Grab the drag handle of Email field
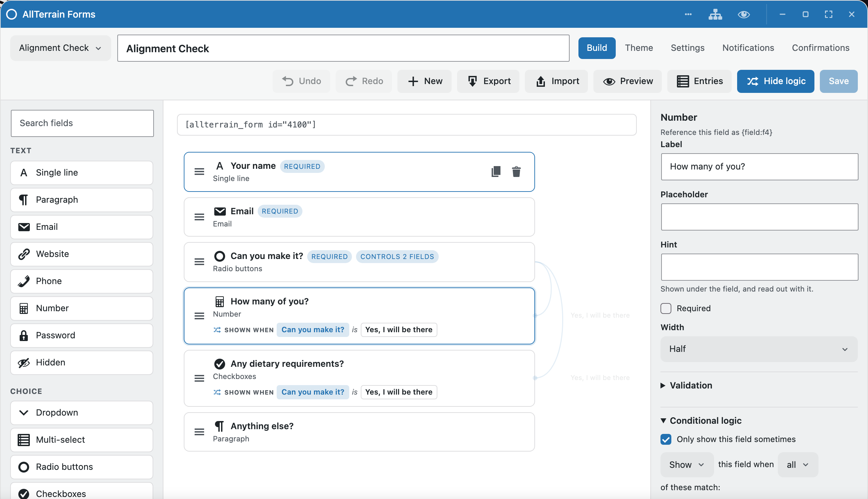 [x=199, y=217]
